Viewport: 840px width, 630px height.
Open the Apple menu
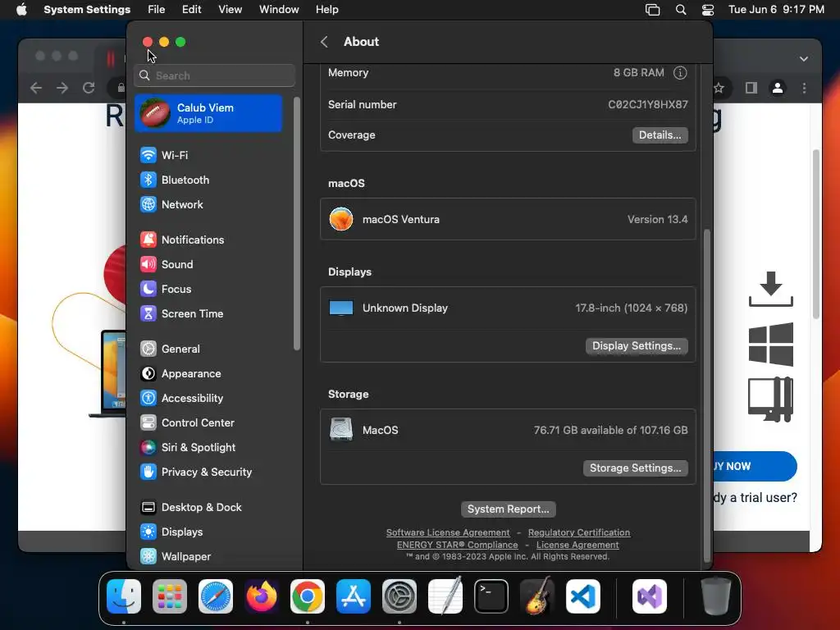click(21, 10)
